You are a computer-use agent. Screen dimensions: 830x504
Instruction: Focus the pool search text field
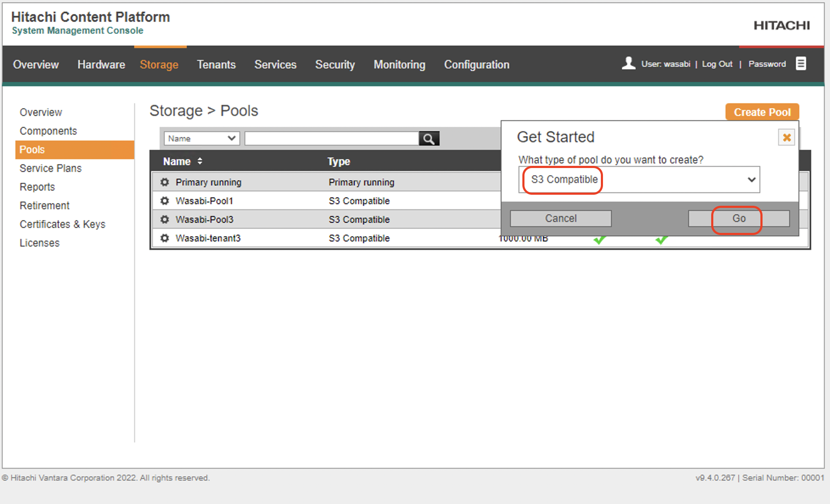pos(332,138)
